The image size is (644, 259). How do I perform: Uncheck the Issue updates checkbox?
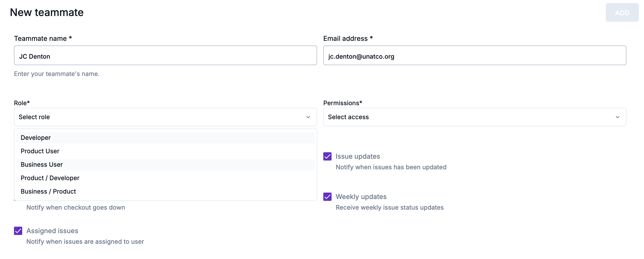pyautogui.click(x=327, y=156)
